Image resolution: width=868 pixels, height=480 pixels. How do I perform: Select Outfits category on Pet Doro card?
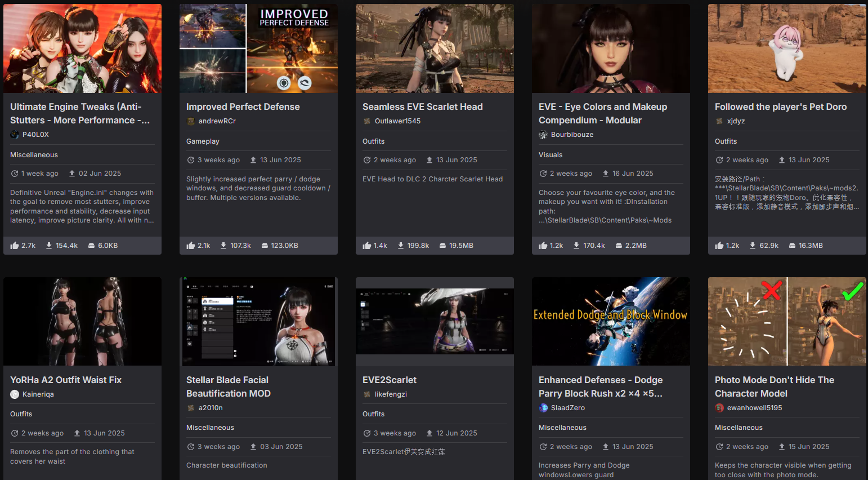click(726, 141)
